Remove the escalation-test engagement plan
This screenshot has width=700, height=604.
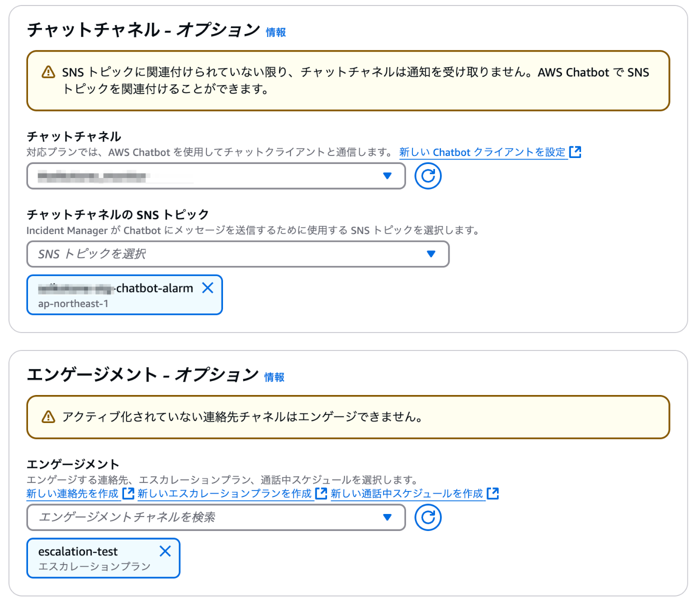pyautogui.click(x=165, y=551)
